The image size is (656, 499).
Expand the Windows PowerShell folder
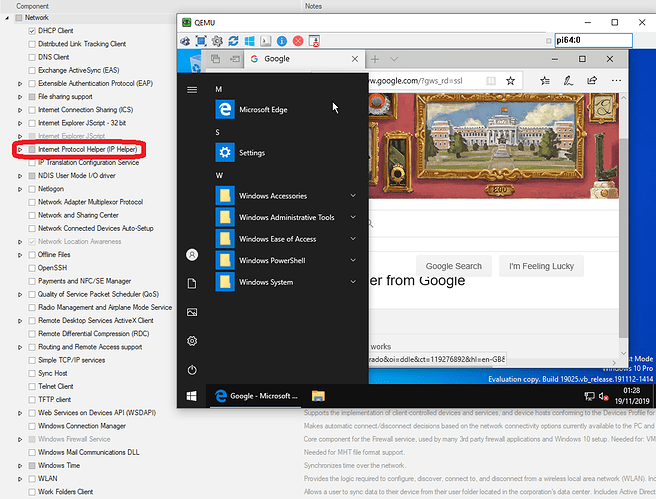(x=353, y=261)
